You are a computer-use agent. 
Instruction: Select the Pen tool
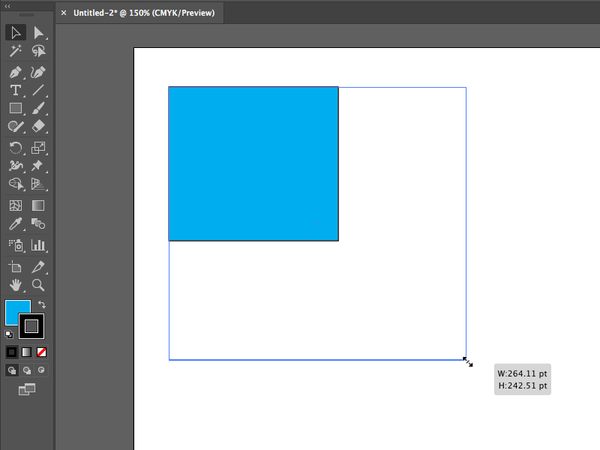pos(16,72)
